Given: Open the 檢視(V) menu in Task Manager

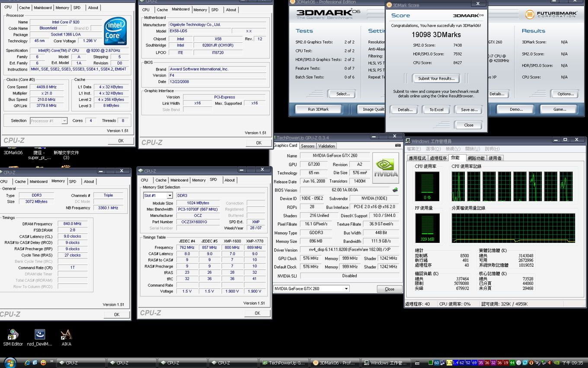Looking at the screenshot, I should [453, 149].
